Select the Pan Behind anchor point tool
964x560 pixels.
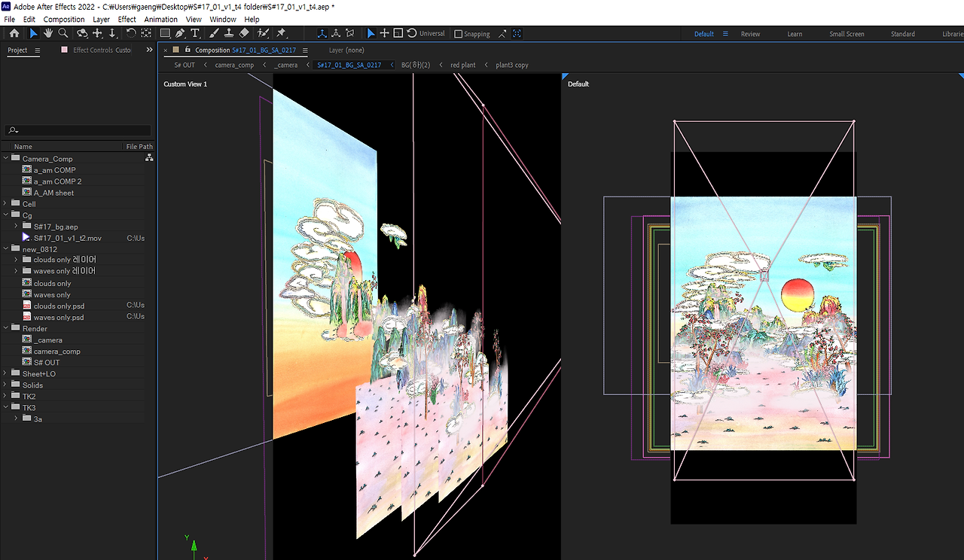point(146,33)
